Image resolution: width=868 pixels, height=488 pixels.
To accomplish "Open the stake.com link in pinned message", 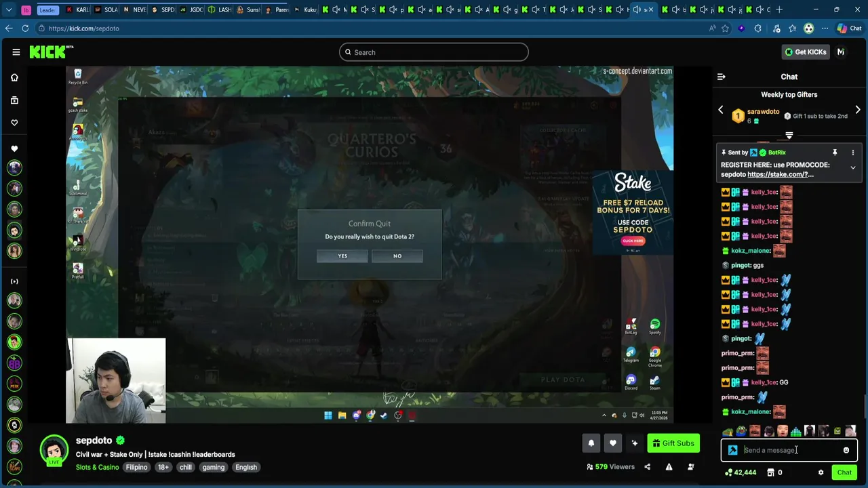I will [780, 174].
